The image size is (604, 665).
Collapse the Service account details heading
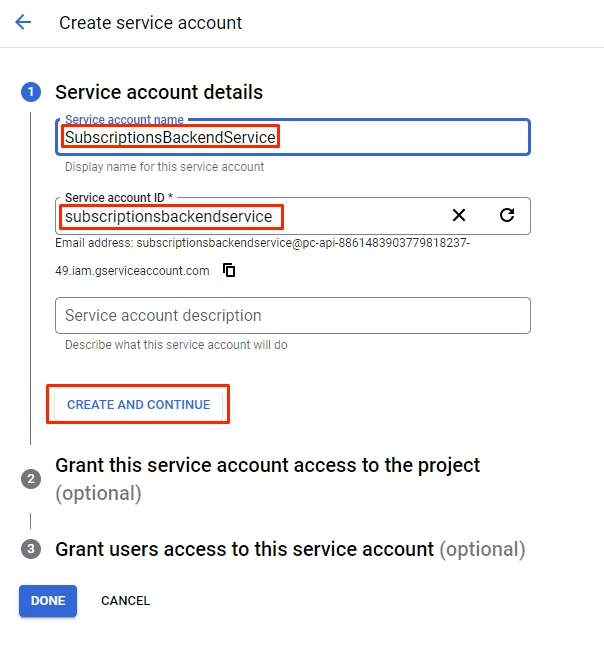(x=159, y=92)
